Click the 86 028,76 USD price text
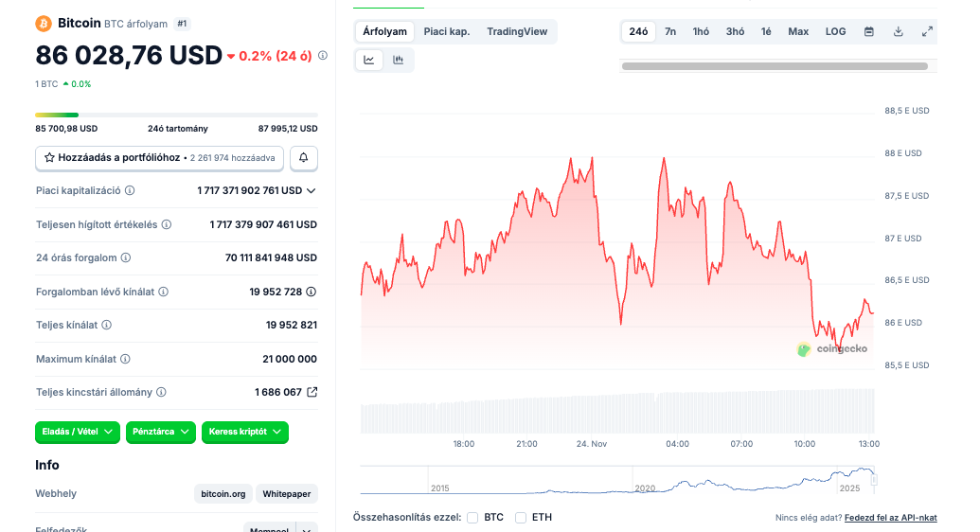This screenshot has height=532, width=980. tap(129, 55)
